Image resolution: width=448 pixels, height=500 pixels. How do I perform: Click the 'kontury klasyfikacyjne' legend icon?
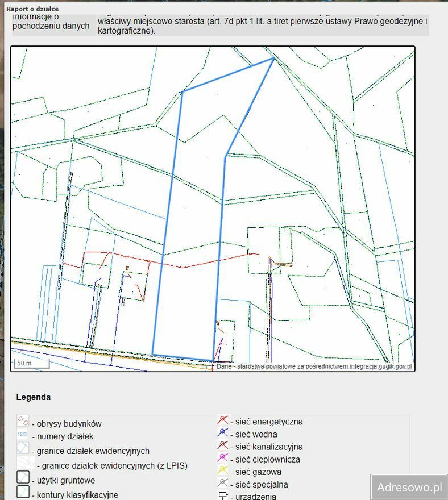[x=23, y=491]
